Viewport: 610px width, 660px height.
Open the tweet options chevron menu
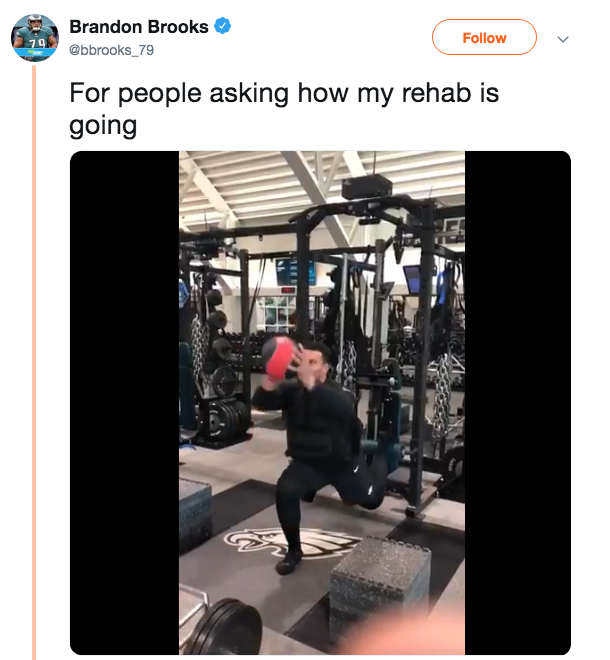[x=563, y=39]
